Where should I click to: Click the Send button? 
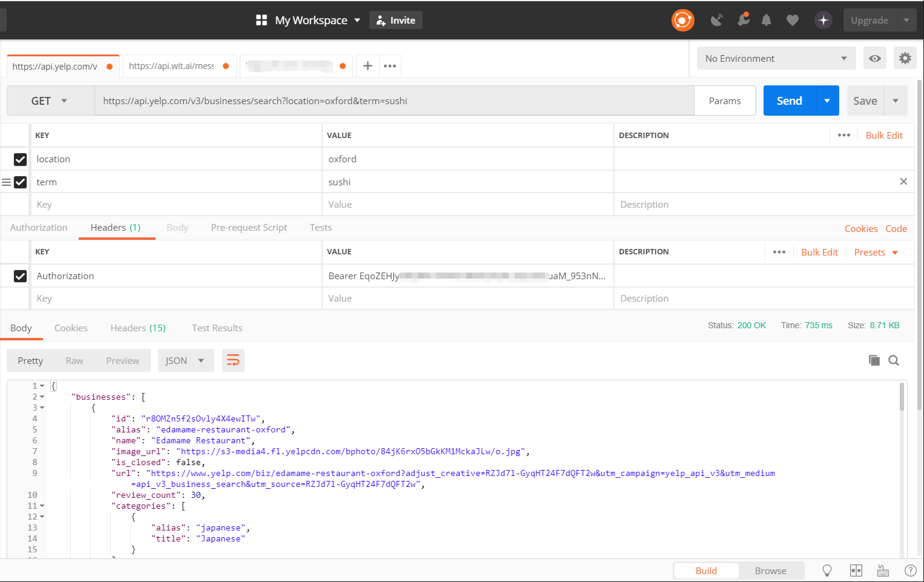pos(790,101)
